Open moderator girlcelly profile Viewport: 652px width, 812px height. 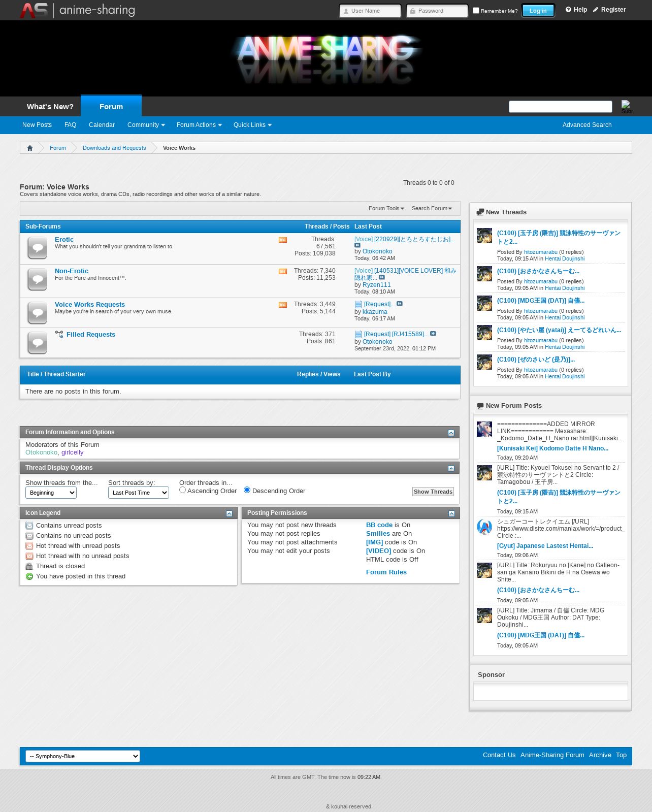coord(73,452)
